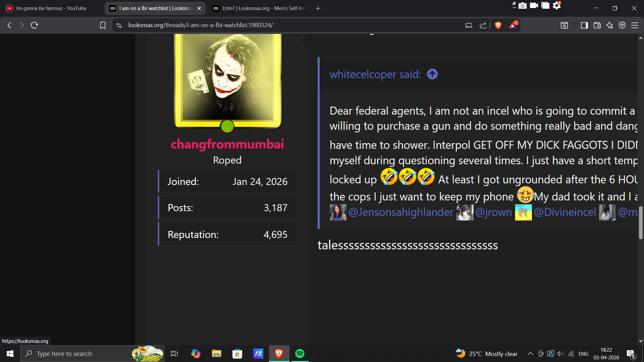Open Brave main hamburger menu
This screenshot has width=644, height=362.
[635, 25]
